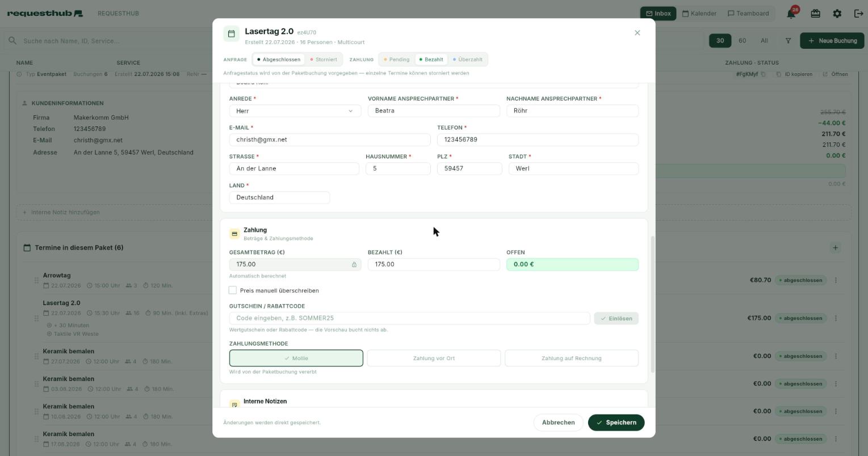Click the calendar icon beside Lasertag 2.0 title
Image resolution: width=868 pixels, height=456 pixels.
(231, 34)
